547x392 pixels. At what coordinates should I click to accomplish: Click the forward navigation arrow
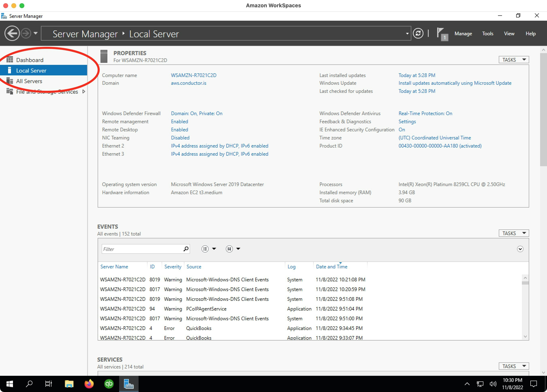(26, 33)
